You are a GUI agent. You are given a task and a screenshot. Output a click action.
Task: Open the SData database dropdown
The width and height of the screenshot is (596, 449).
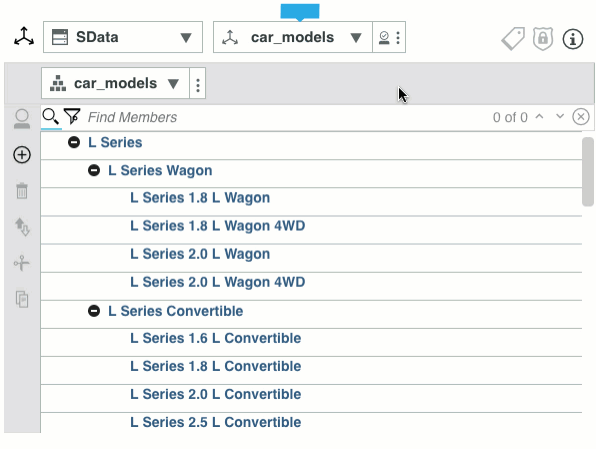123,37
